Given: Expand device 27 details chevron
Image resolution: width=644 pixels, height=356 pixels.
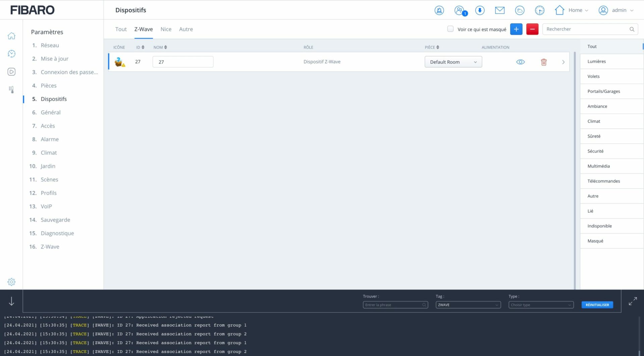Looking at the screenshot, I should (x=563, y=62).
